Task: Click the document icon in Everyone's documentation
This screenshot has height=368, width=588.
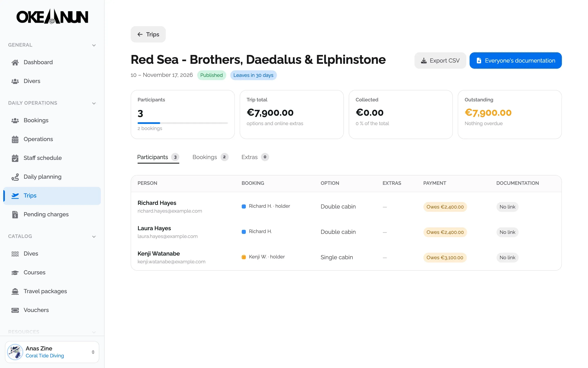Action: pos(479,61)
